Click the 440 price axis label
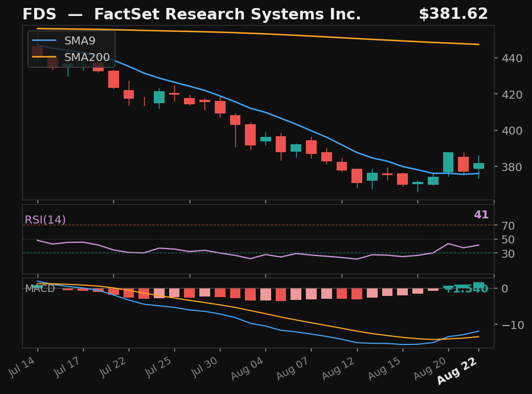This screenshot has height=394, width=532. tap(512, 58)
